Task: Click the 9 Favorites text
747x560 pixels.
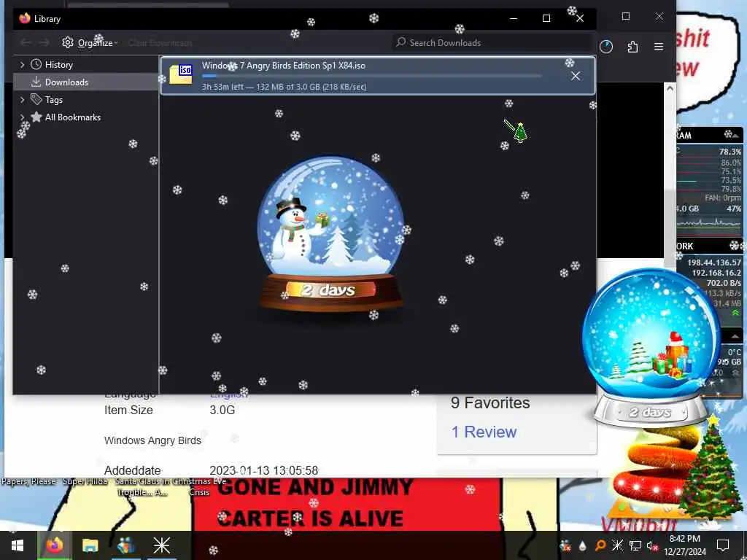Action: (490, 402)
